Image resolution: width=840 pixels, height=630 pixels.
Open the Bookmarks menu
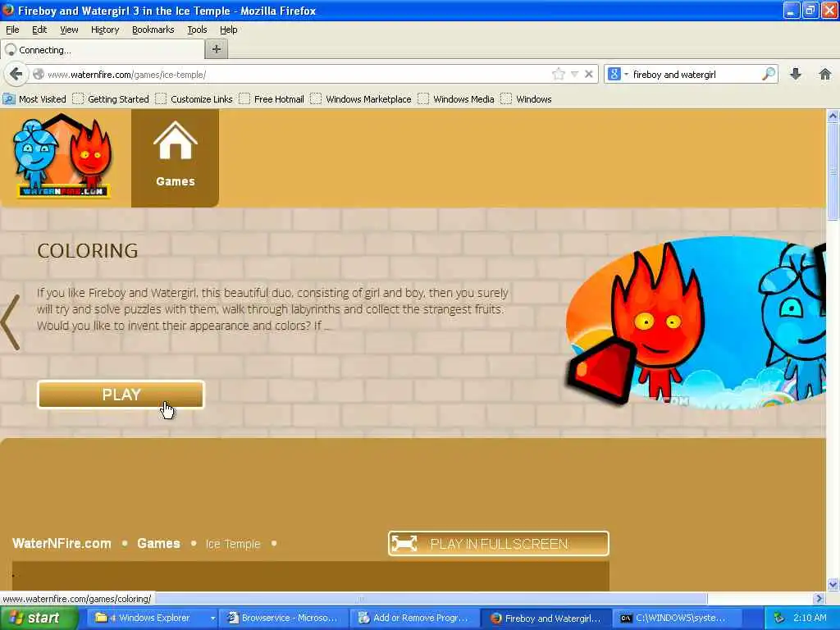tap(153, 30)
